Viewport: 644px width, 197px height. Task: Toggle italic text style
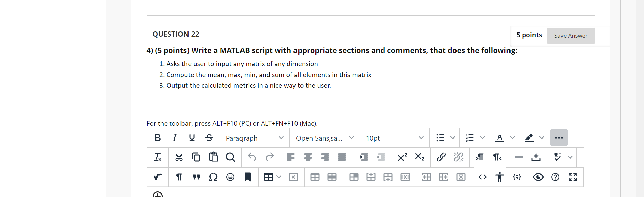click(175, 138)
